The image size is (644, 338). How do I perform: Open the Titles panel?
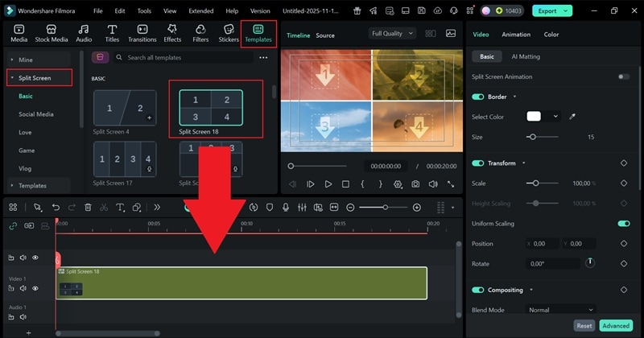(x=112, y=33)
